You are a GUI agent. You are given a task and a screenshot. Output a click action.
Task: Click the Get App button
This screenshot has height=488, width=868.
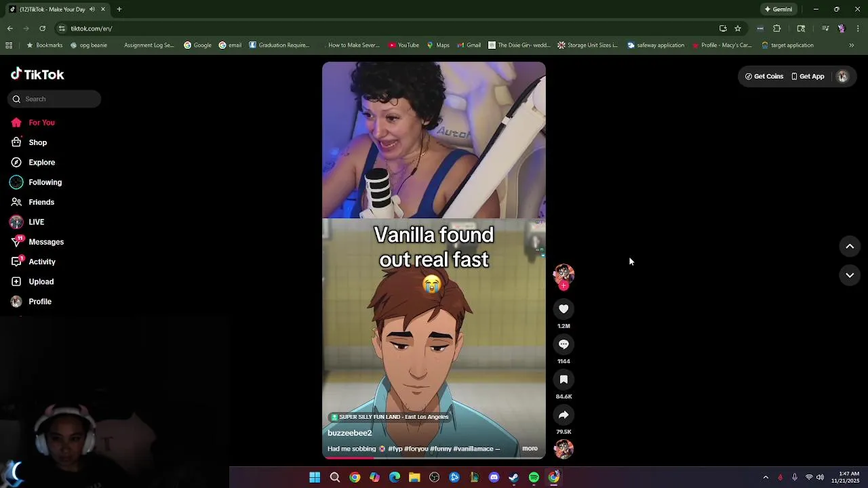[808, 77]
